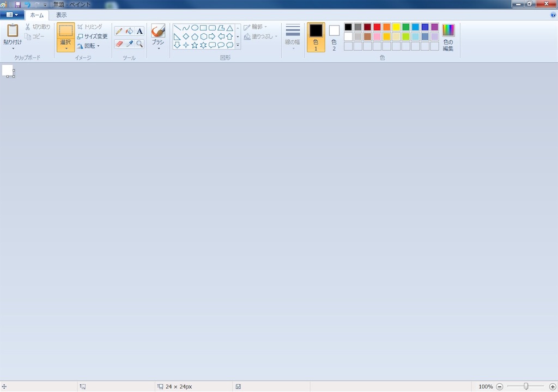Activate the 色 2 background color
The height and width of the screenshot is (392, 558).
coord(334,38)
